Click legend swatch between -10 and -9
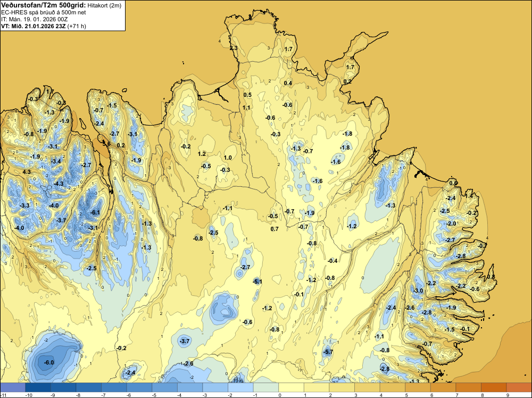Viewport: 532px width, 398px height. click(x=38, y=387)
